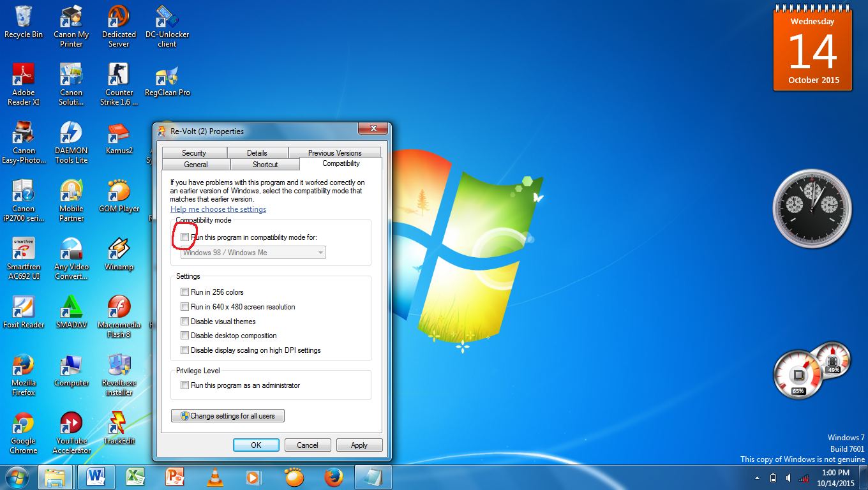Image resolution: width=868 pixels, height=490 pixels.
Task: Open VLC media player from the taskbar
Action: point(215,477)
